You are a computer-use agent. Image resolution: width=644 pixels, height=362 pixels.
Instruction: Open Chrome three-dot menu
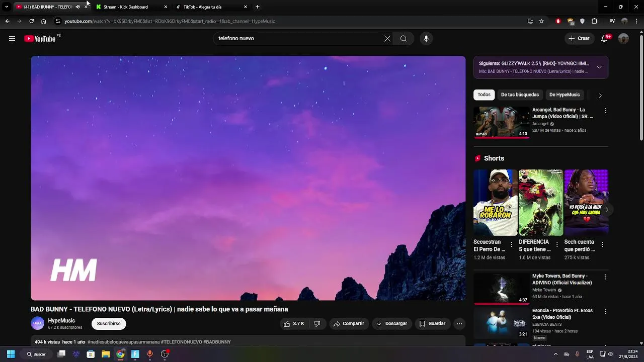pos(636,21)
